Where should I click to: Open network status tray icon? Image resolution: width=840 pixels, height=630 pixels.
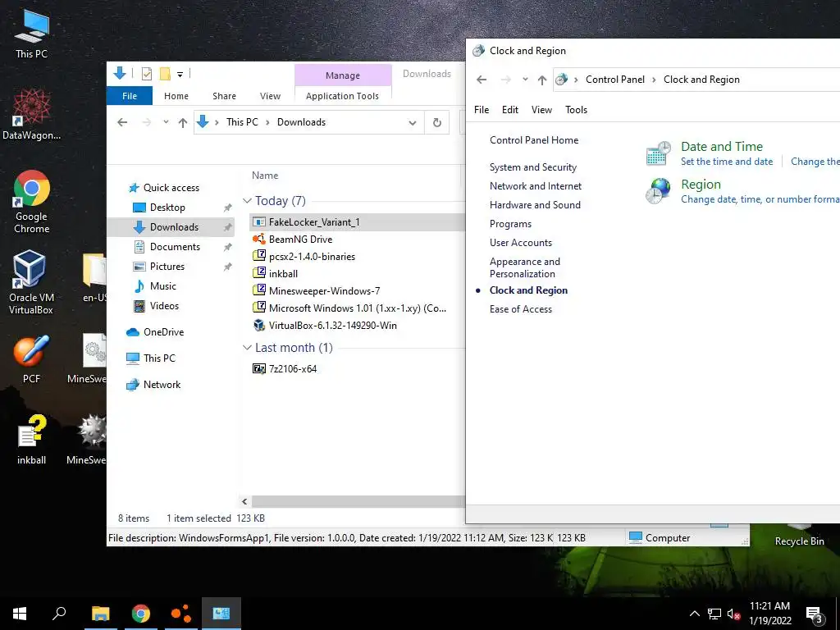coord(714,614)
